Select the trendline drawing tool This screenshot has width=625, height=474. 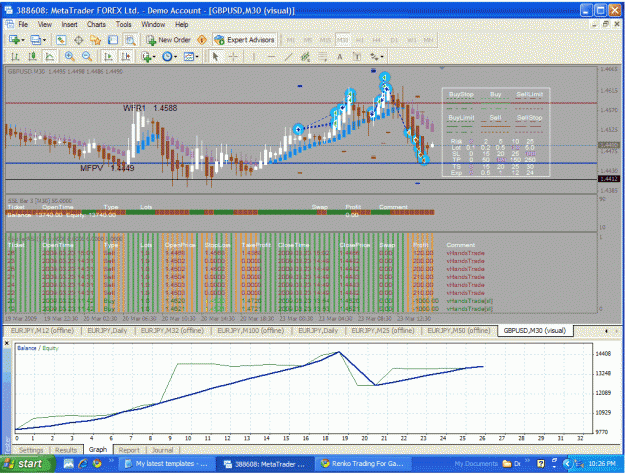(x=288, y=57)
